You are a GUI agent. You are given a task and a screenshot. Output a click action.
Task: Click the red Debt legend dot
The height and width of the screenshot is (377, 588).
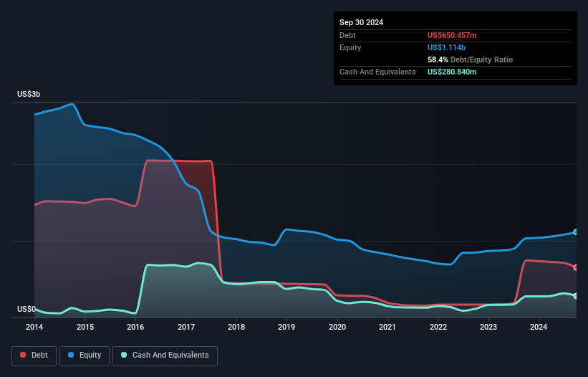tap(23, 355)
